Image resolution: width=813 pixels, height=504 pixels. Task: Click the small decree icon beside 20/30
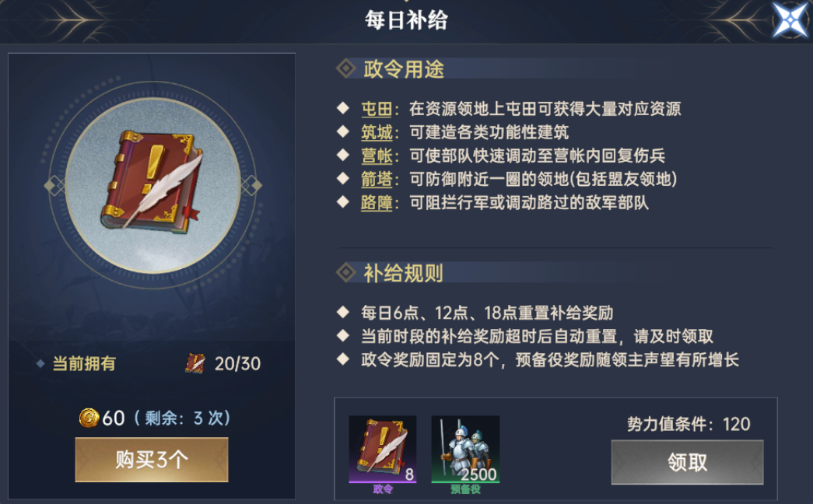pos(195,363)
